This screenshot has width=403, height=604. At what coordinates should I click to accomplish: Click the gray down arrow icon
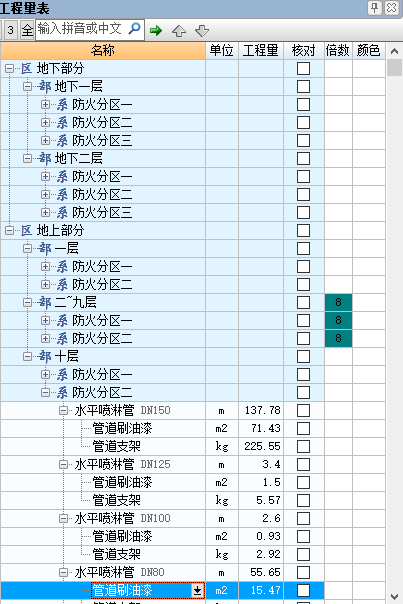click(202, 30)
